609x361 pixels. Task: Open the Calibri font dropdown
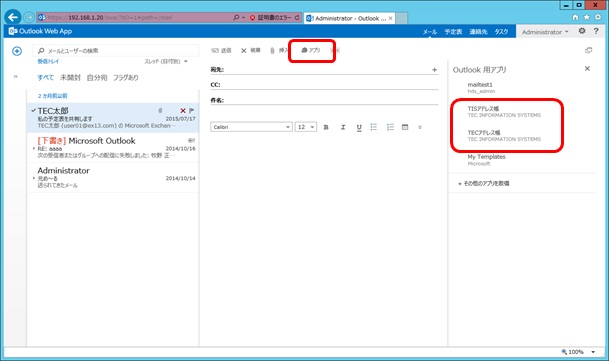(x=251, y=127)
